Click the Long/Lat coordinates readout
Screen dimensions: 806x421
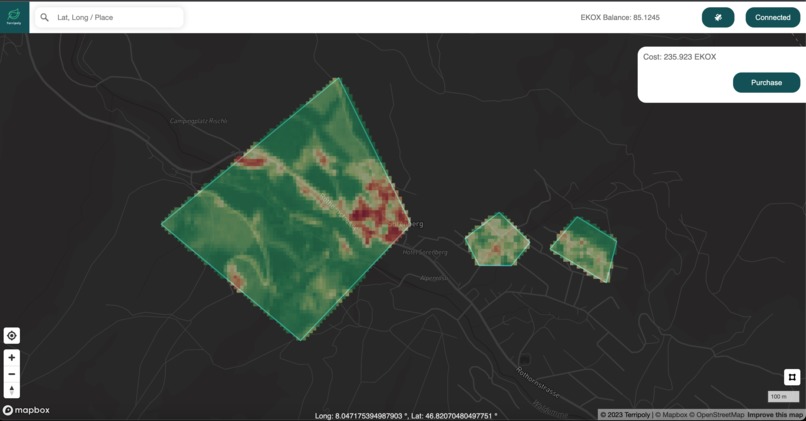(x=406, y=415)
